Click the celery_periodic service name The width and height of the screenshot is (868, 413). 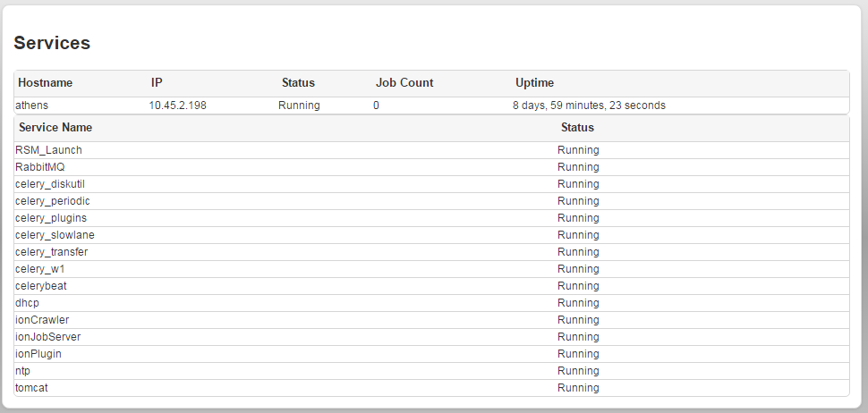click(53, 201)
